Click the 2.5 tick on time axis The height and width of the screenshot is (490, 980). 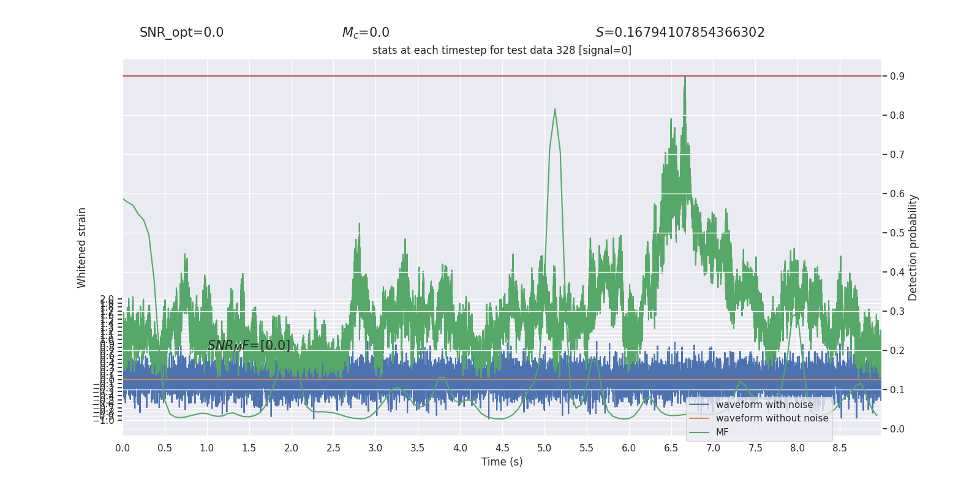[x=333, y=448]
